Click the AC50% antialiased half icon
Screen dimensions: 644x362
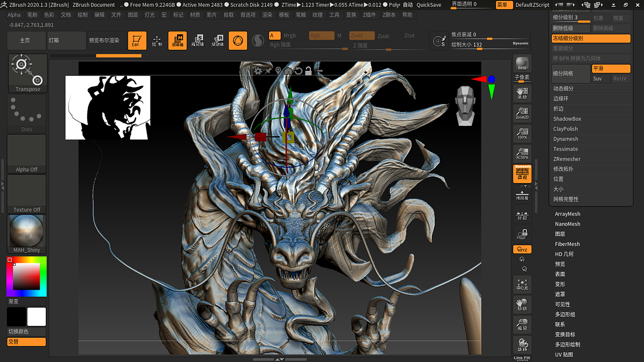click(522, 153)
